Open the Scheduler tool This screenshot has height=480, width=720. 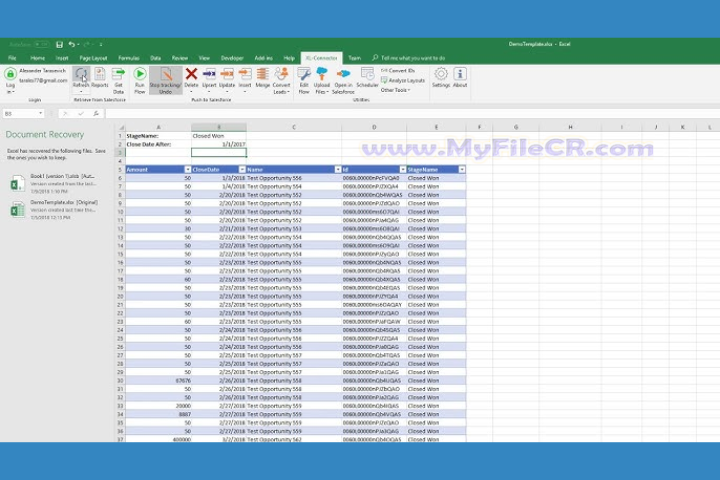pyautogui.click(x=367, y=77)
